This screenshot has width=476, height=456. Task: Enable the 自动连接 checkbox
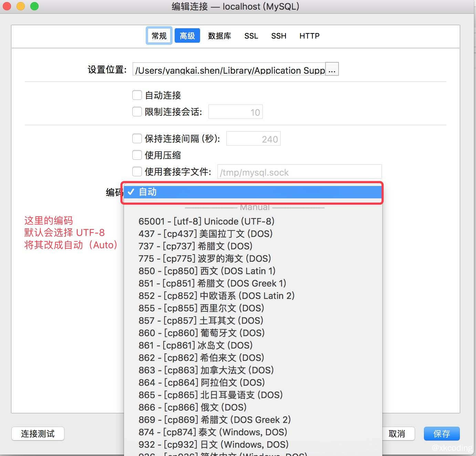(137, 95)
